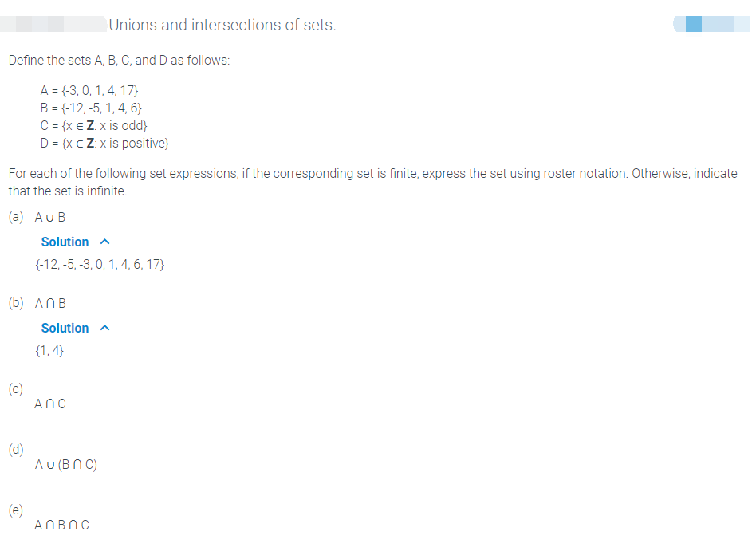Click the up chevron beside second Solution

[x=105, y=328]
